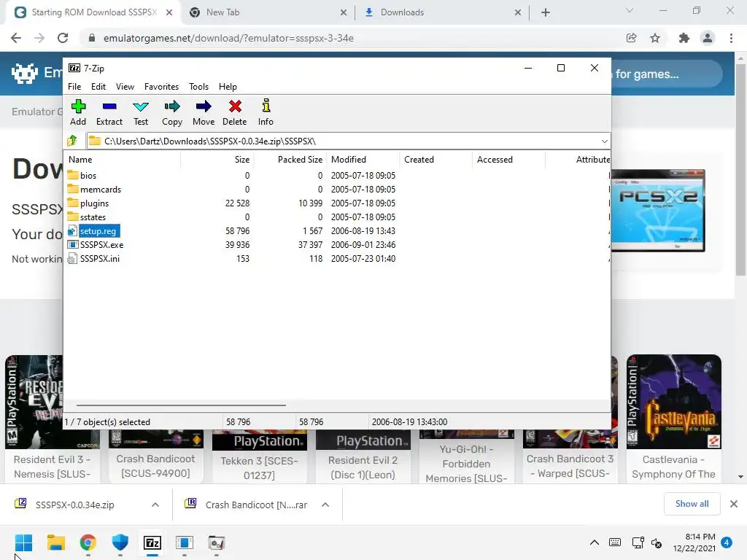The width and height of the screenshot is (747, 560).
Task: Open the notification center badge
Action: coord(727,542)
